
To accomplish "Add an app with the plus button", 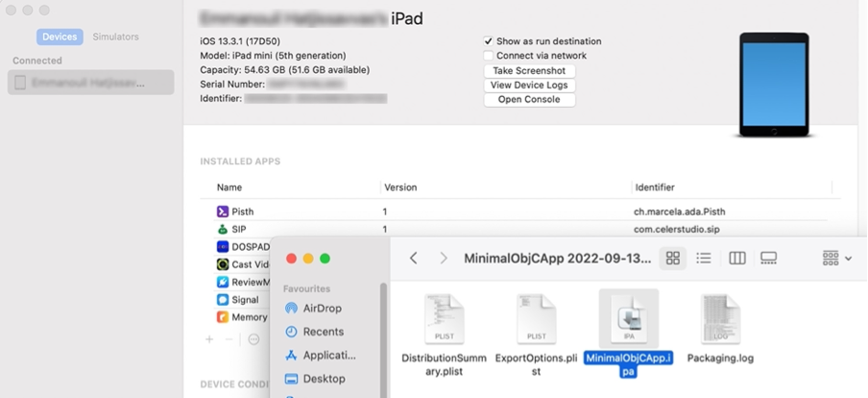I will pos(209,339).
